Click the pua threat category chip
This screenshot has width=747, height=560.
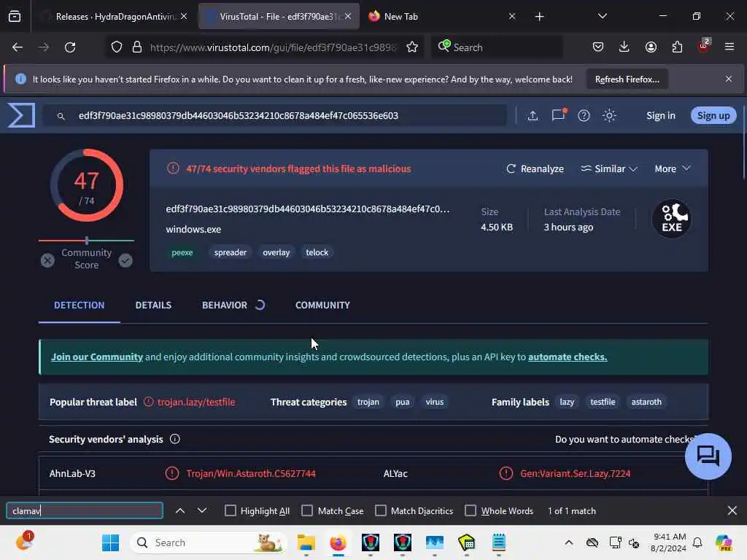402,402
